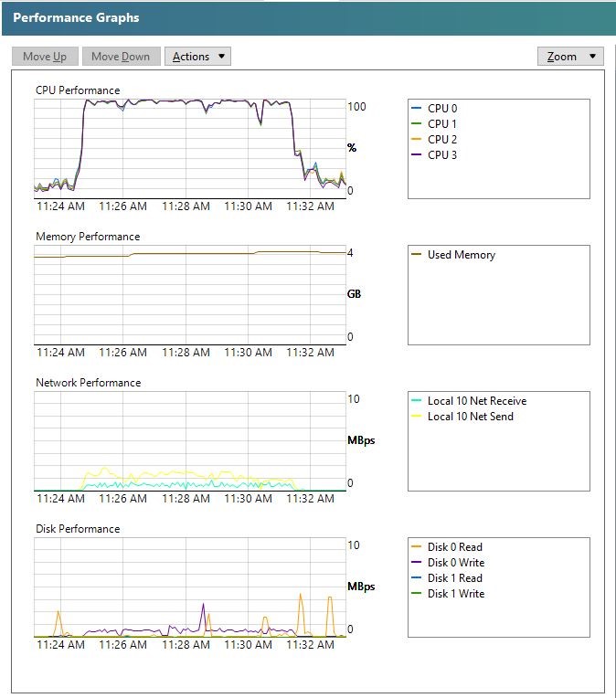Screen dimensions: 616x698
Task: Click the Move Up button
Action: [x=45, y=57]
